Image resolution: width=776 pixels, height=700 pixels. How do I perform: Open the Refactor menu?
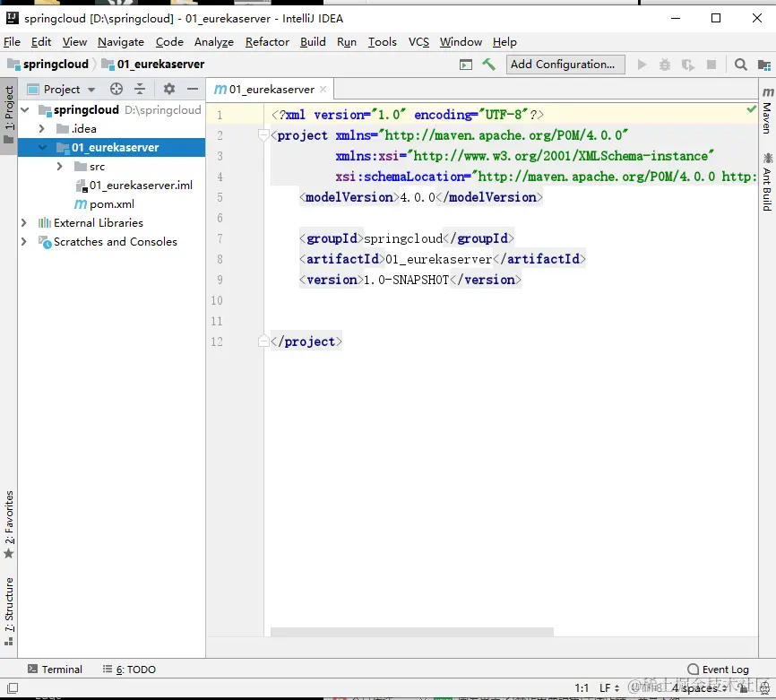pos(267,41)
